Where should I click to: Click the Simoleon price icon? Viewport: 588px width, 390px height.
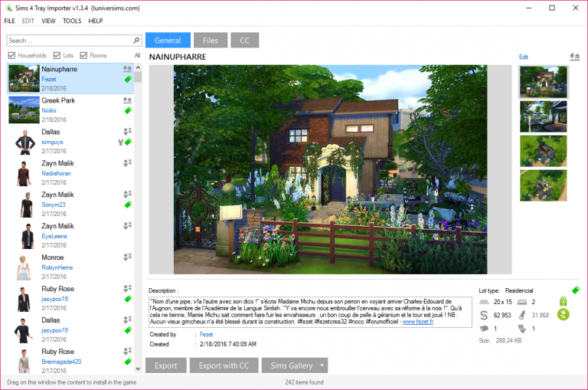pos(484,315)
